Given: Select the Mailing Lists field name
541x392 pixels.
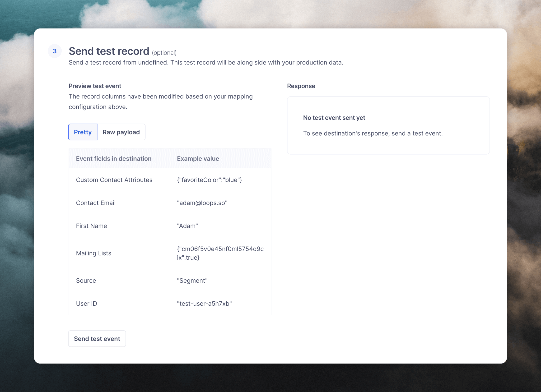Looking at the screenshot, I should click(93, 253).
